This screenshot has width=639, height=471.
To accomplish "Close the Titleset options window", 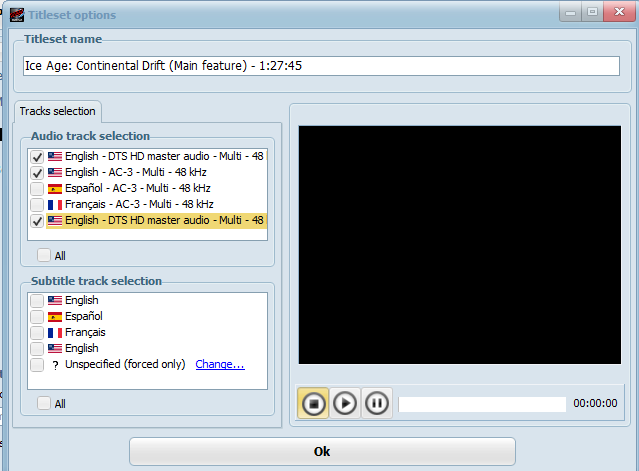I will (619, 11).
